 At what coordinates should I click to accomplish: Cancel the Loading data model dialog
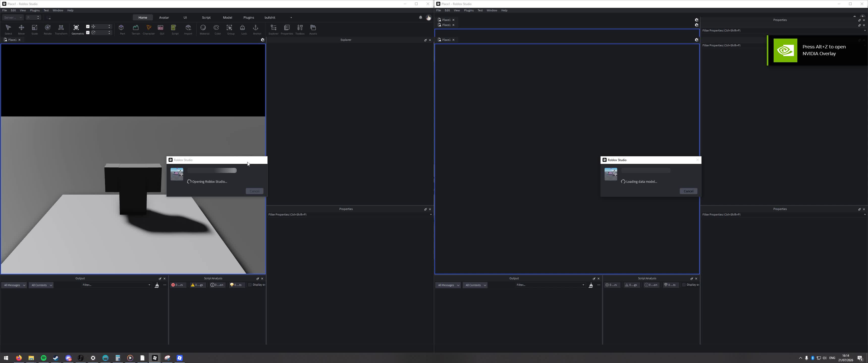click(x=688, y=191)
